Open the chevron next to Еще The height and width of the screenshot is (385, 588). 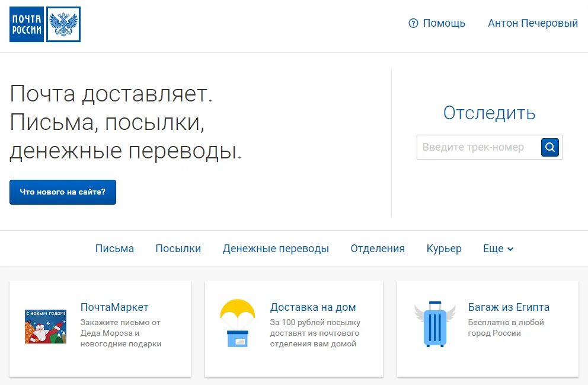(x=511, y=249)
